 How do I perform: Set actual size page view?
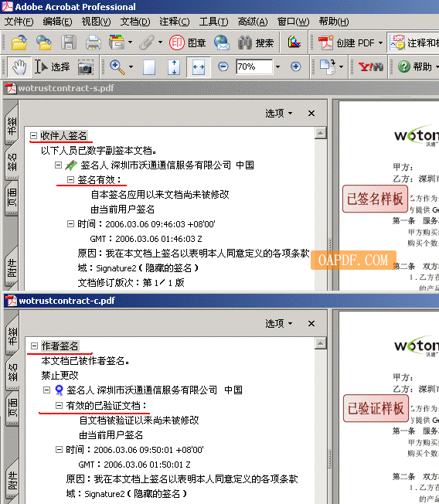tap(149, 67)
